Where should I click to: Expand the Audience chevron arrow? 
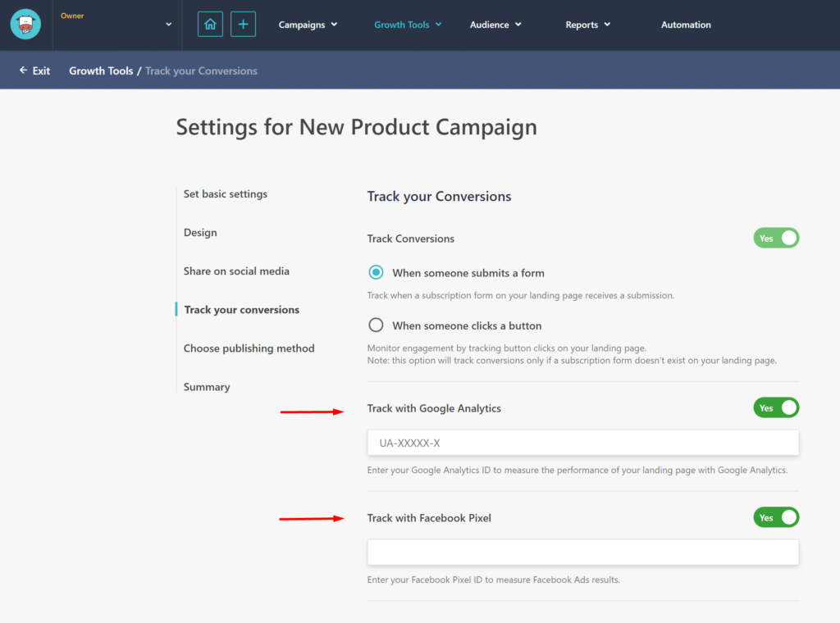click(x=518, y=25)
